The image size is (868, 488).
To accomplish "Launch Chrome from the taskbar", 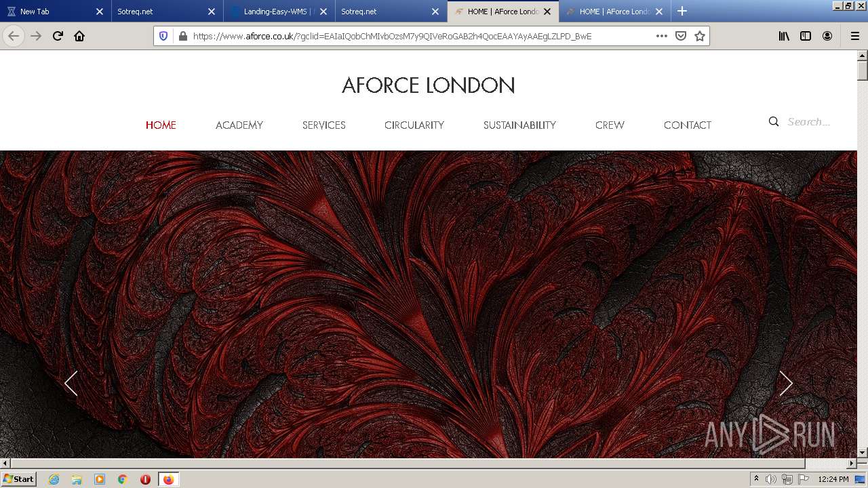I will (123, 479).
